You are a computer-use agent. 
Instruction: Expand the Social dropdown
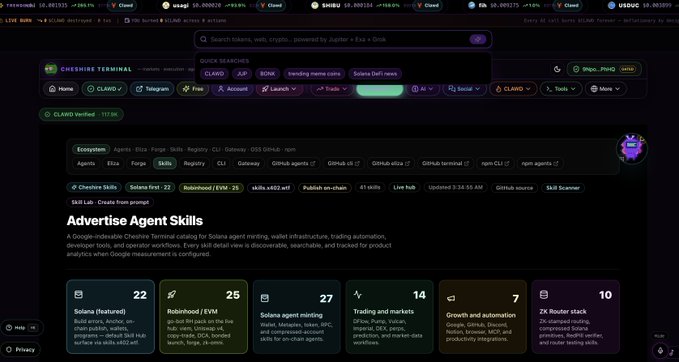[x=464, y=89]
